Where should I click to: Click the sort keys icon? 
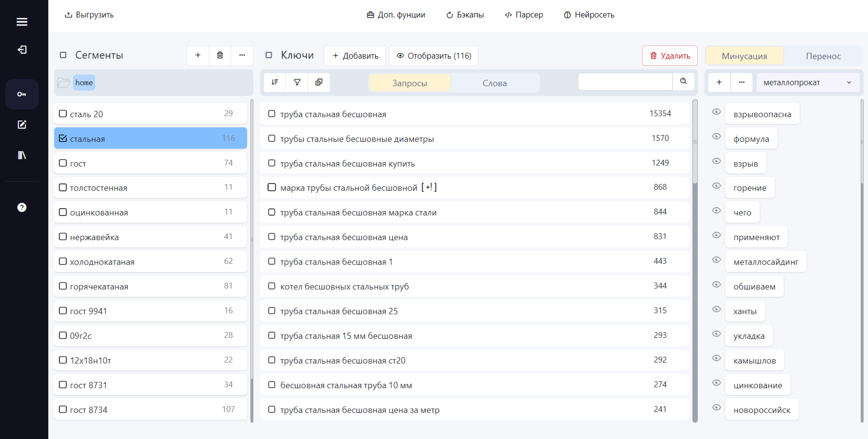click(x=275, y=82)
